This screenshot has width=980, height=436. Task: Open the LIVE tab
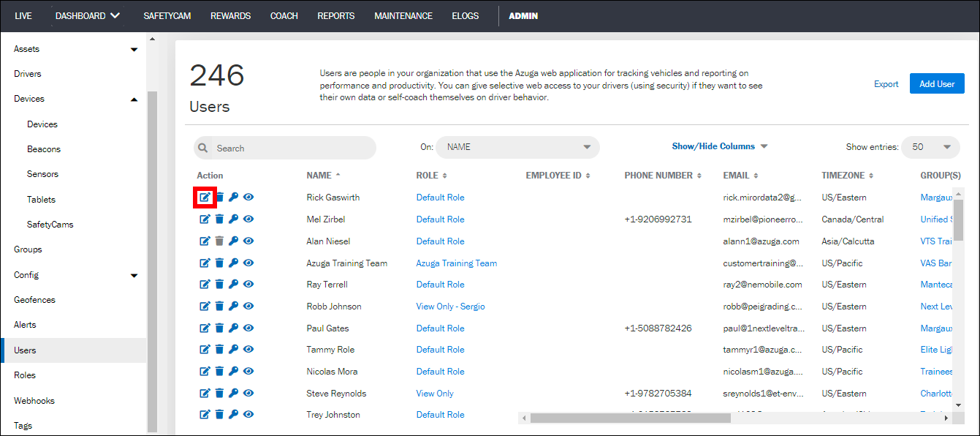click(23, 15)
